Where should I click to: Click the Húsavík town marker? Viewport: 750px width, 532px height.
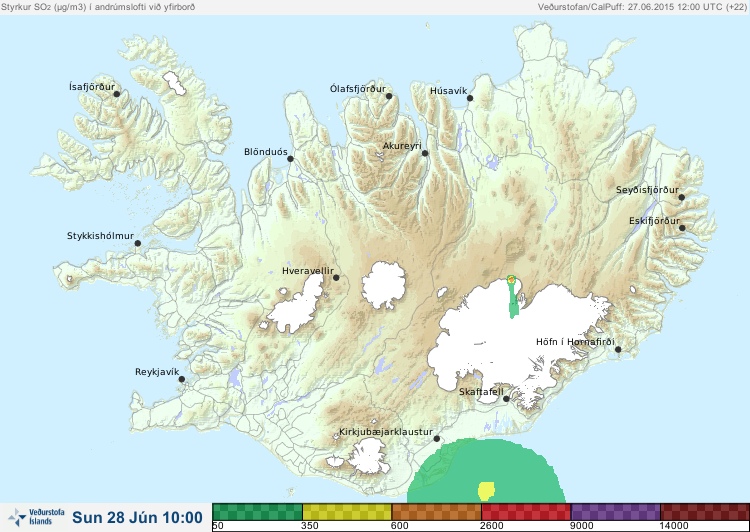point(470,98)
